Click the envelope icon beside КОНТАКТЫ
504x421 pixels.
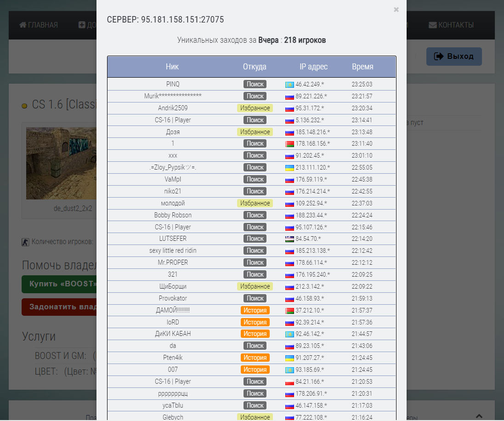tap(433, 25)
